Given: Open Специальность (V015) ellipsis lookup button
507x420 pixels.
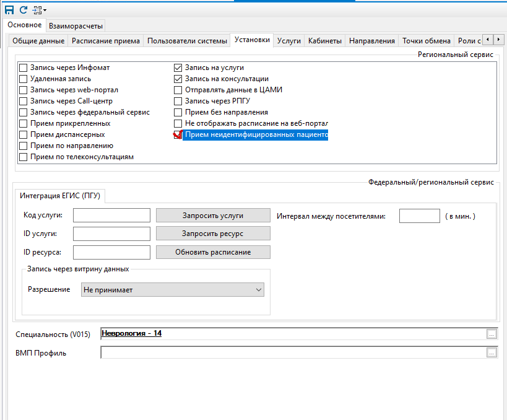Looking at the screenshot, I should (x=492, y=335).
